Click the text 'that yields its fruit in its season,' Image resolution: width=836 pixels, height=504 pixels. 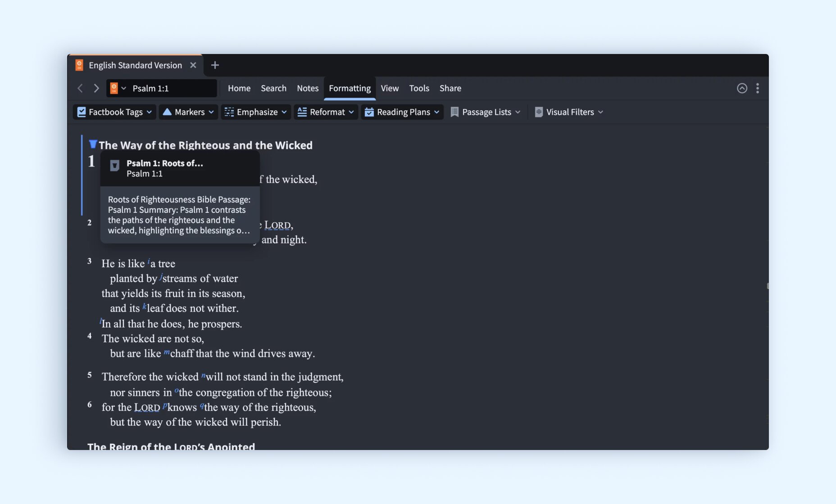coord(173,294)
